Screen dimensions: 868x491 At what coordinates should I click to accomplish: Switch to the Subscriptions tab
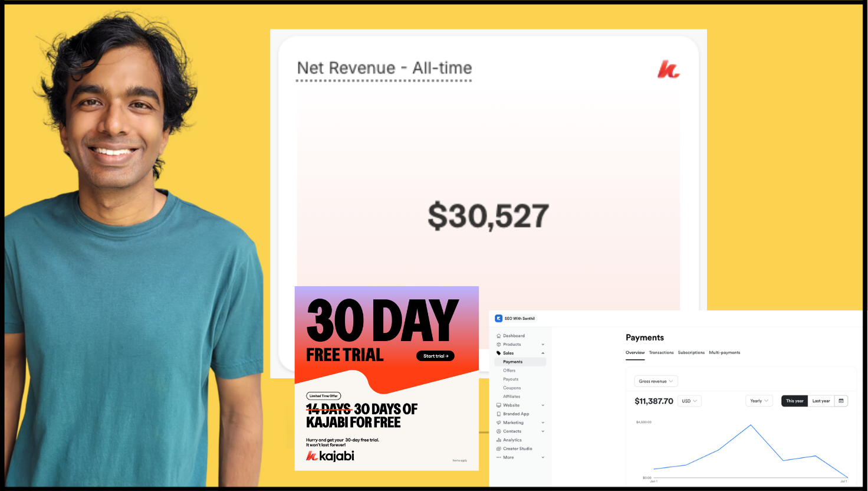click(x=691, y=352)
